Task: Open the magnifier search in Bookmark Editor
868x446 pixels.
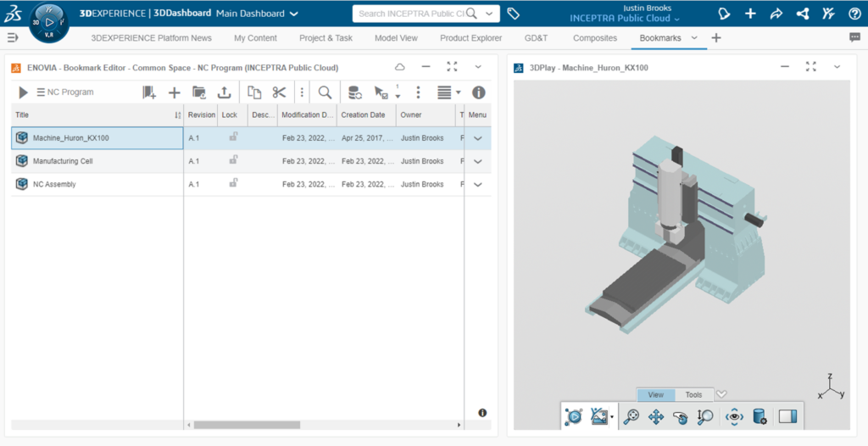Action: (x=325, y=92)
